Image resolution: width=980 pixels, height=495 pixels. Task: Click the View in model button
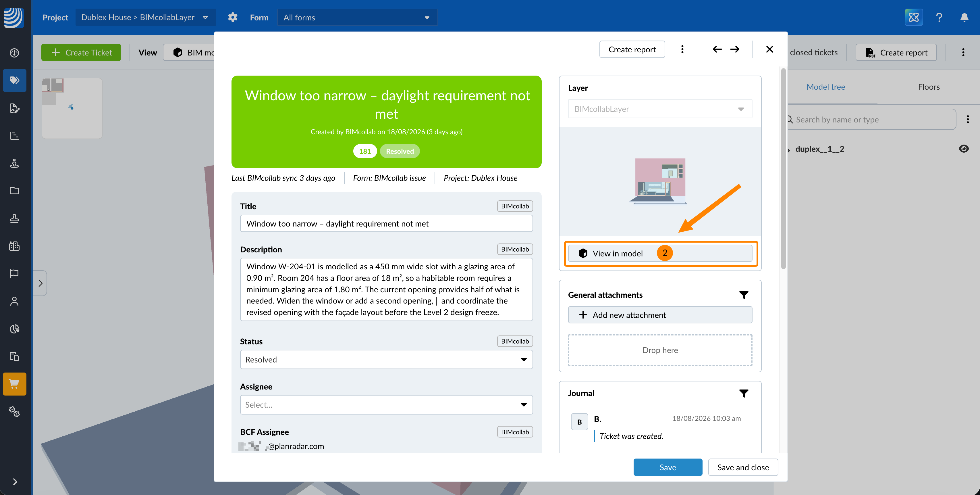(x=660, y=254)
